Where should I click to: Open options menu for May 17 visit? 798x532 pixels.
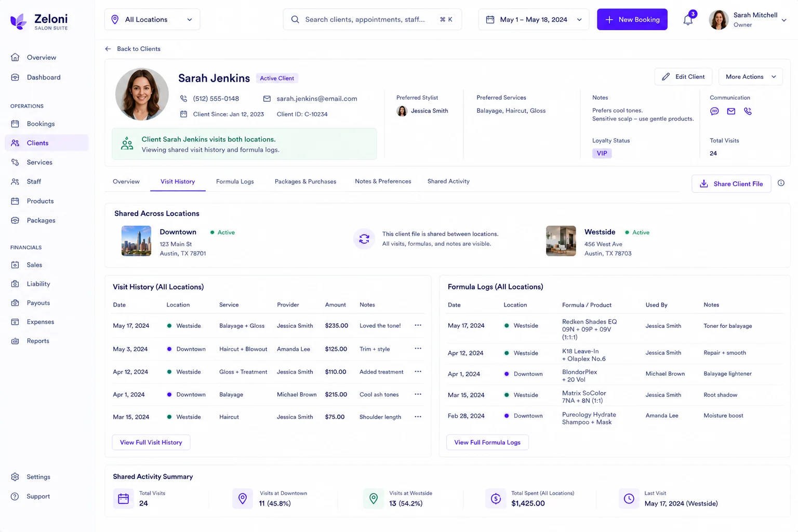point(418,325)
